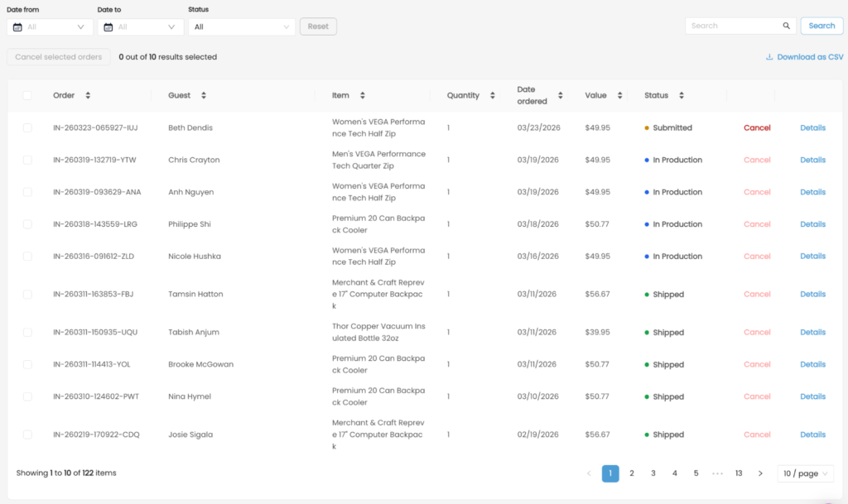Open the Date from picker

[50, 27]
